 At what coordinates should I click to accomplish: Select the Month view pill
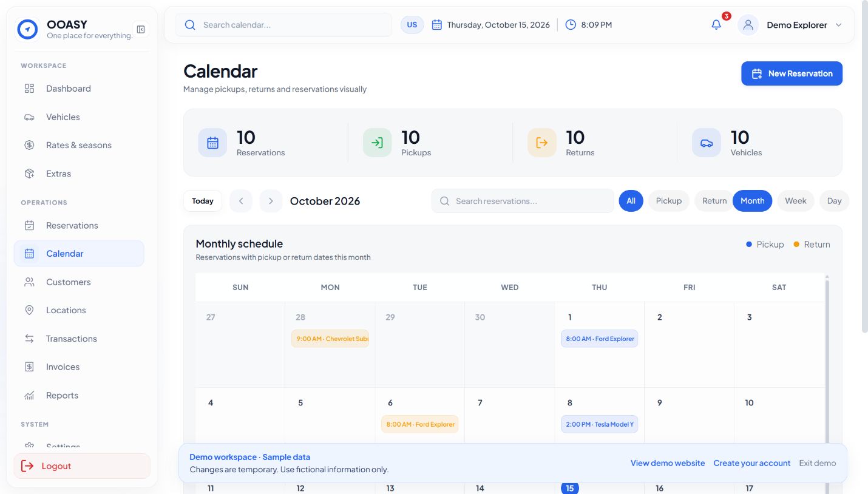pyautogui.click(x=753, y=201)
